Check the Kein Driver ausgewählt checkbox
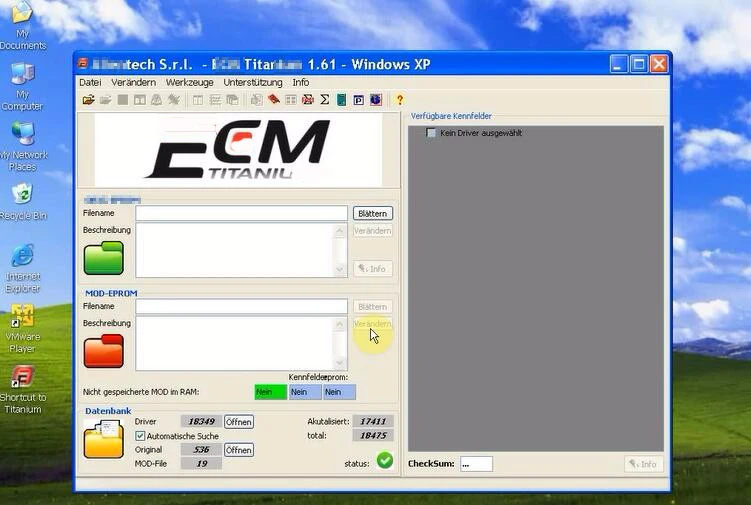 pyautogui.click(x=431, y=133)
